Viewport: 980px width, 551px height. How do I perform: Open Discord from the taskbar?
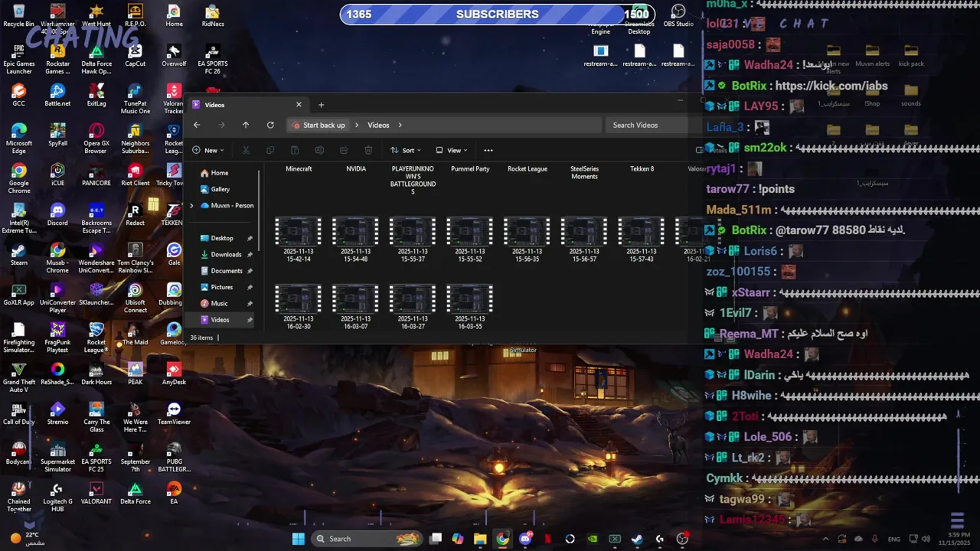click(x=525, y=539)
